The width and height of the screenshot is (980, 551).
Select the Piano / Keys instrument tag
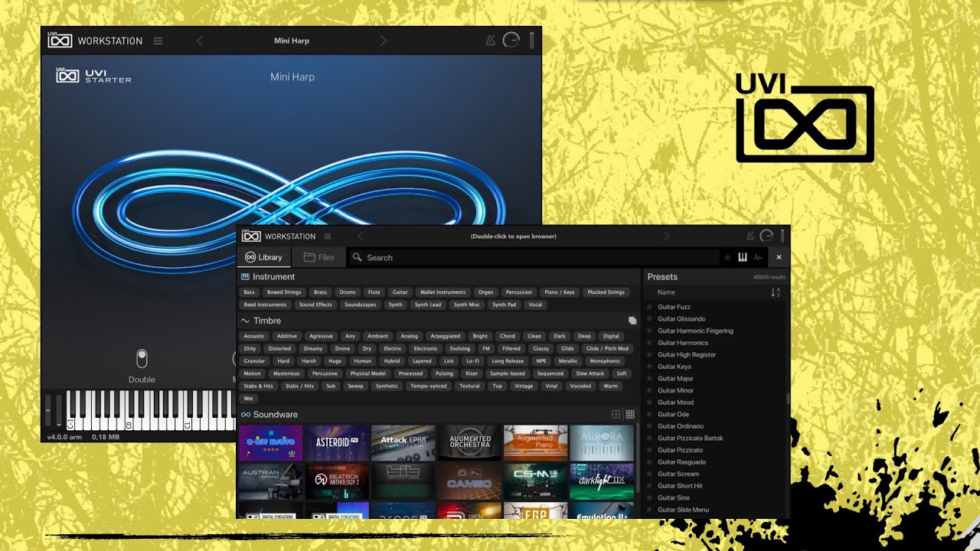click(560, 292)
